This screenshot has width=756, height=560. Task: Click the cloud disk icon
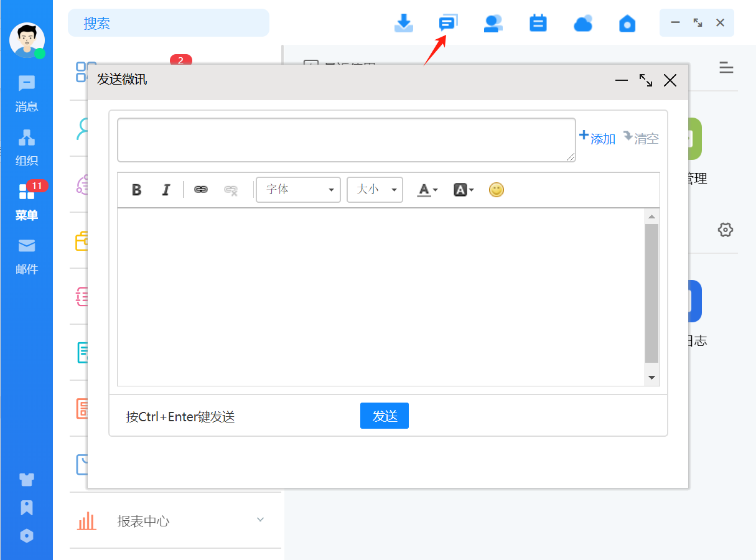[x=582, y=23]
